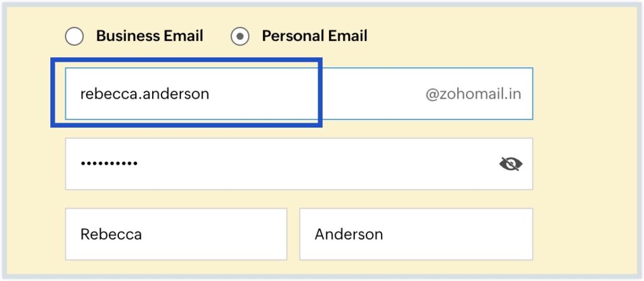The image size is (644, 281).
Task: Toggle password visibility with the eye icon
Action: point(511,164)
